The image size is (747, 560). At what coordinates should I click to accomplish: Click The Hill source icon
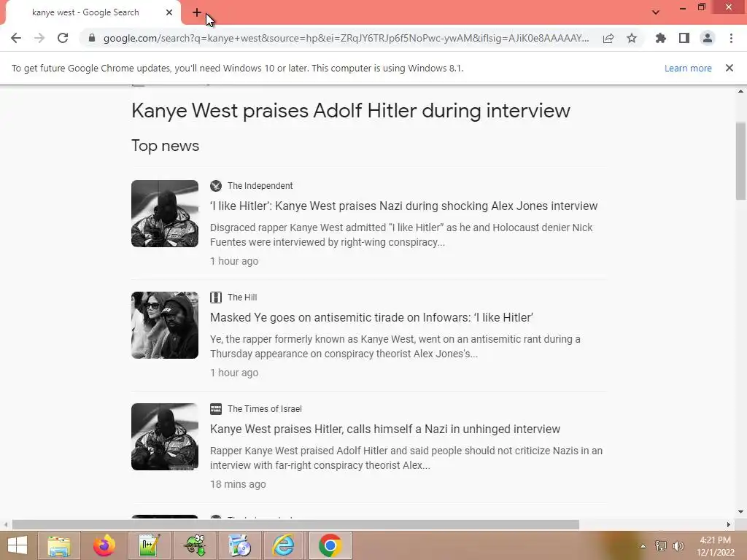point(216,297)
